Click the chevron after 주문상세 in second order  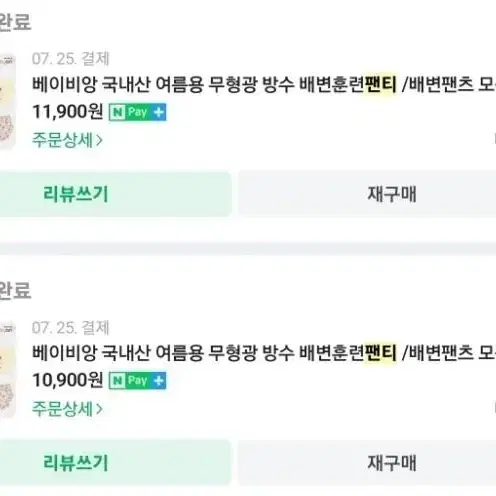coord(99,409)
